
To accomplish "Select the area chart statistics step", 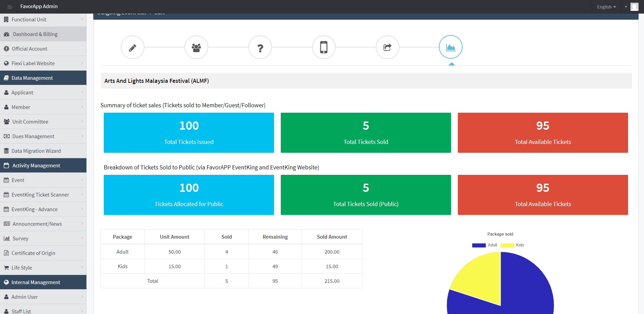I will click(450, 47).
